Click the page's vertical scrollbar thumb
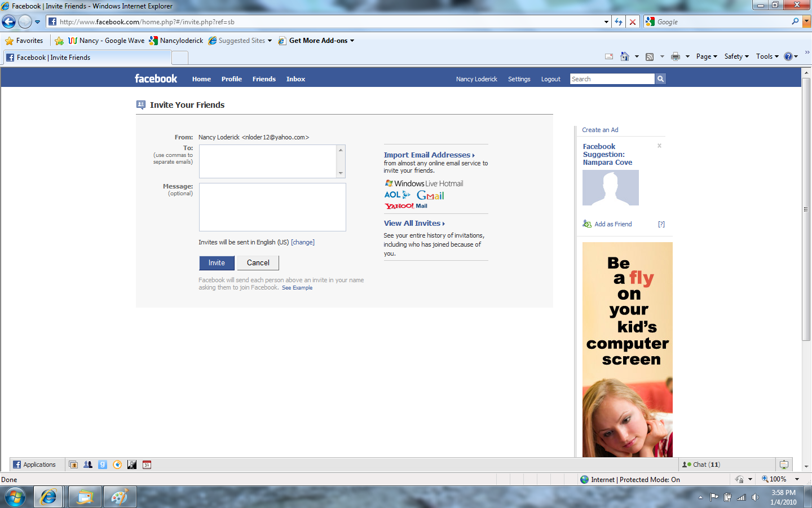 (806, 209)
